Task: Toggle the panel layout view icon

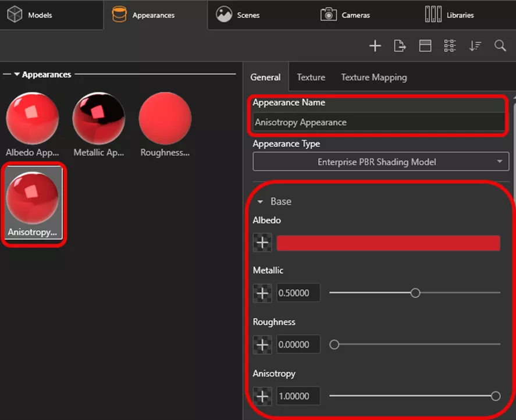Action: click(425, 46)
